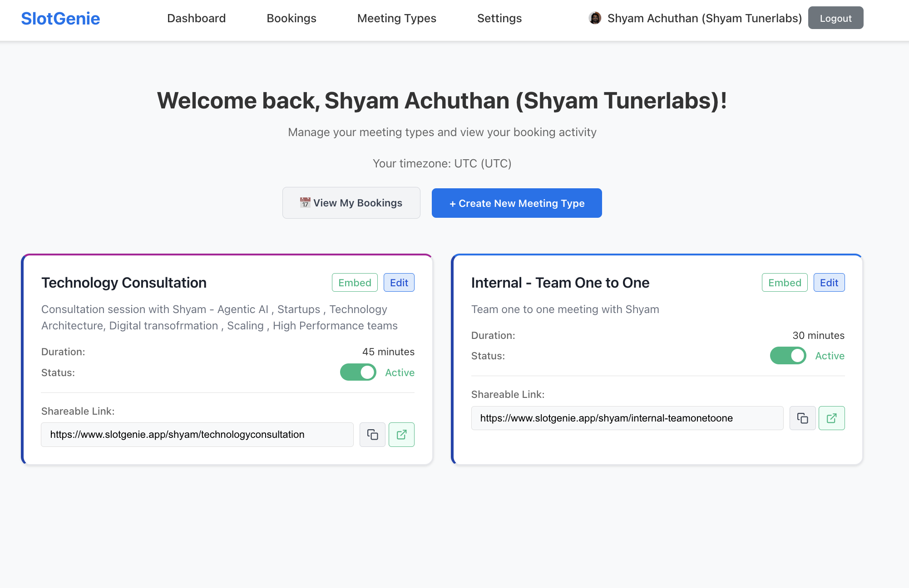Click the technologyconsultation URL field

[x=197, y=435]
